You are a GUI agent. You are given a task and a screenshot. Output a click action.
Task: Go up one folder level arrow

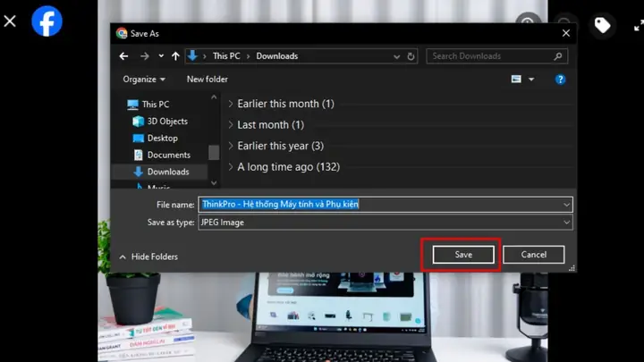pos(175,56)
